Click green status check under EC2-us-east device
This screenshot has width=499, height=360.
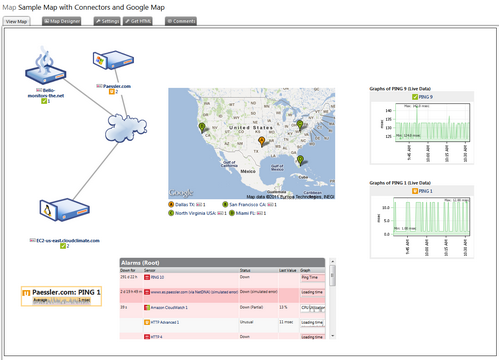[x=63, y=246]
